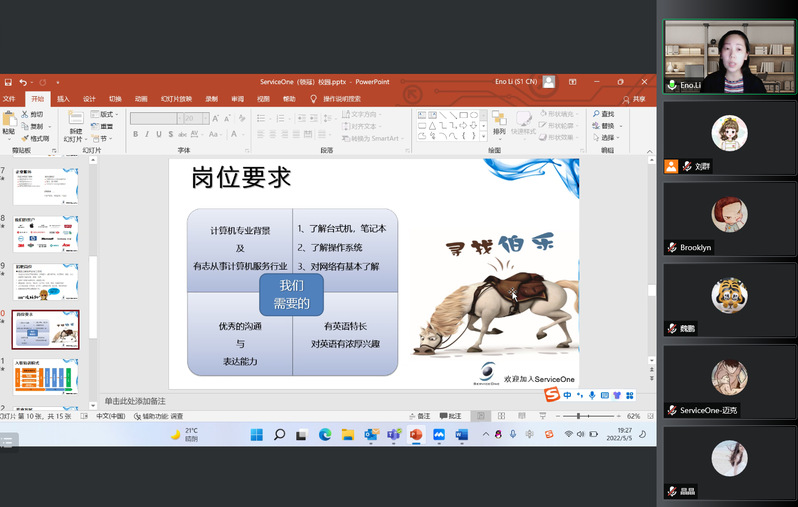This screenshot has height=507, width=798.
Task: Open Microsoft Edge from the taskbar
Action: [325, 435]
